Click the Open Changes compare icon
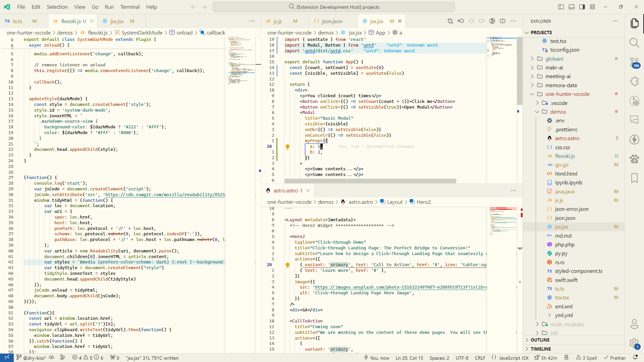Viewport: 644px width, 362px height. click(450, 21)
